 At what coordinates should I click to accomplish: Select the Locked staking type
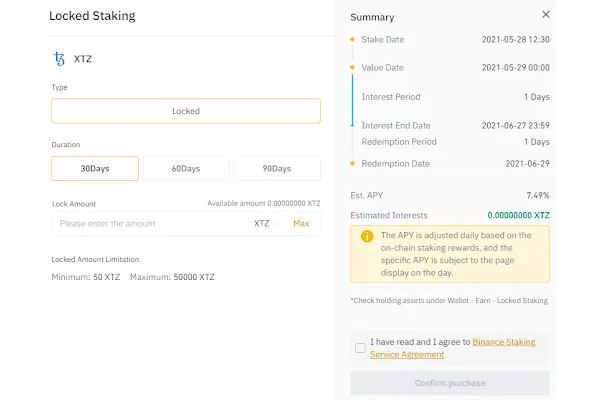[x=186, y=111]
